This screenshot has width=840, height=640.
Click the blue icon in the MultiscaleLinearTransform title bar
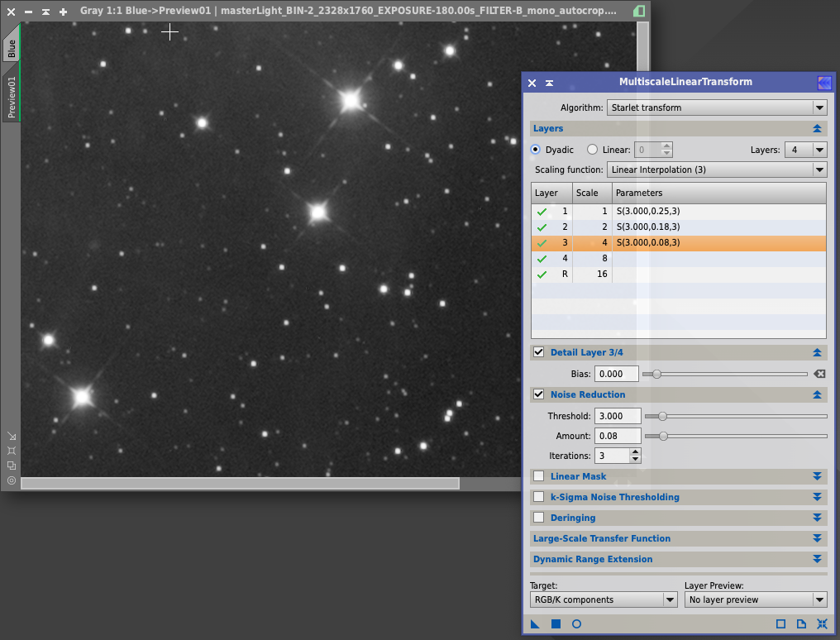(x=824, y=83)
